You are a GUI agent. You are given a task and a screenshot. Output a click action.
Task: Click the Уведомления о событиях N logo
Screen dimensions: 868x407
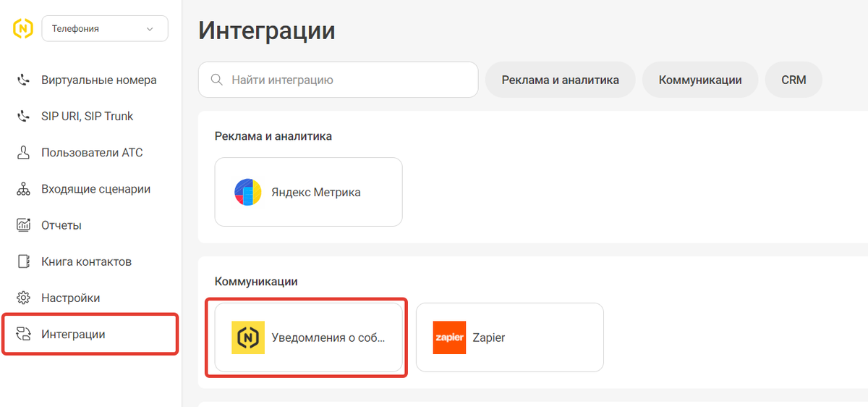tap(248, 337)
